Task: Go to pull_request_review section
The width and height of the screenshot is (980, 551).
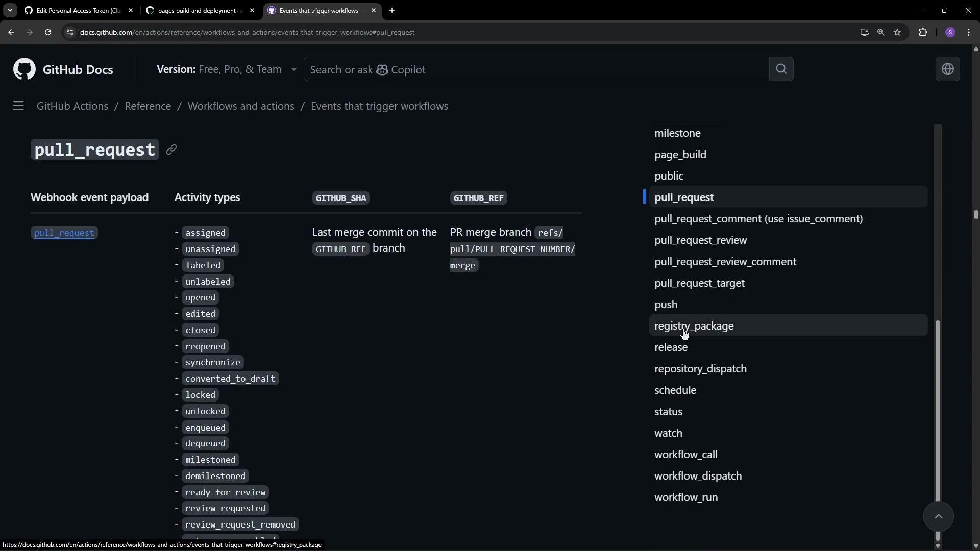Action: pyautogui.click(x=700, y=240)
